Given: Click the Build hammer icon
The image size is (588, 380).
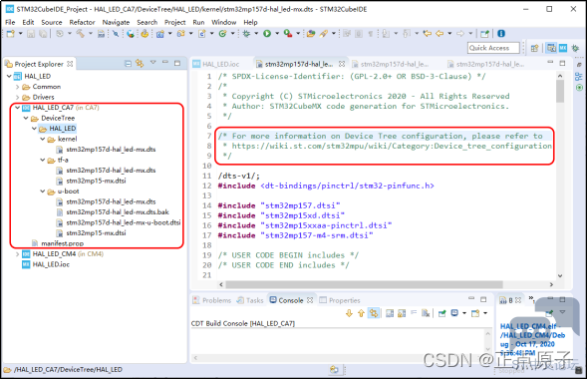Looking at the screenshot, I should point(80,34).
